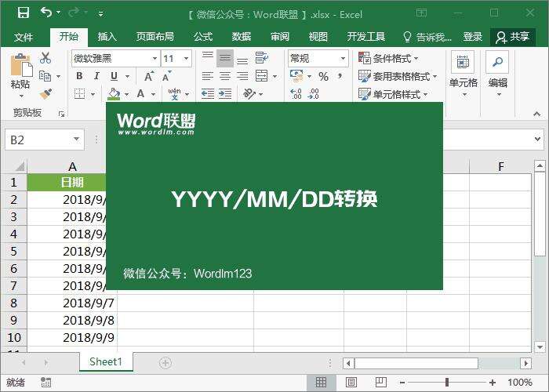This screenshot has height=392, width=549.
Task: Click the zoom slider handle
Action: 446,383
